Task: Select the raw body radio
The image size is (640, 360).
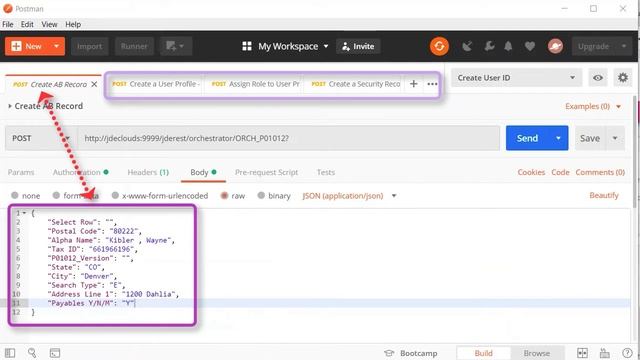Action: [224, 196]
